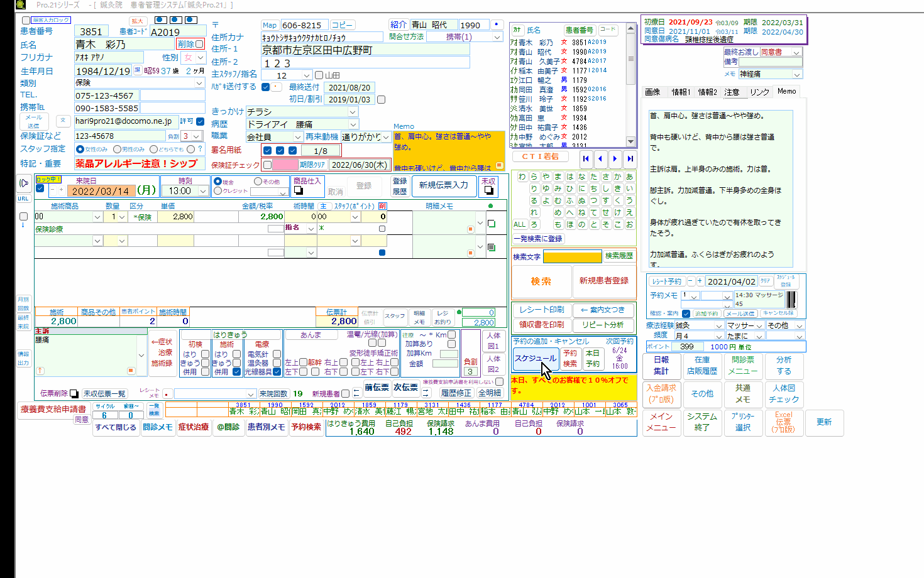Click the email address input field

(x=125, y=121)
